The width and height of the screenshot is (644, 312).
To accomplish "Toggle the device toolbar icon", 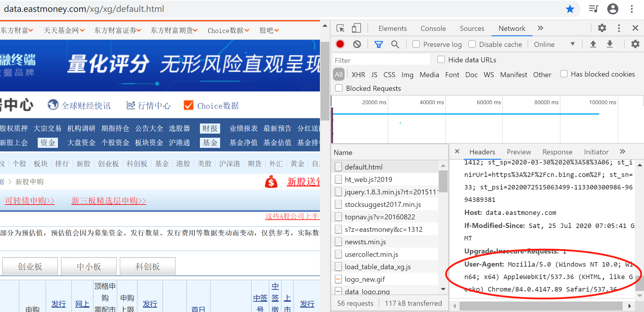I will [356, 28].
